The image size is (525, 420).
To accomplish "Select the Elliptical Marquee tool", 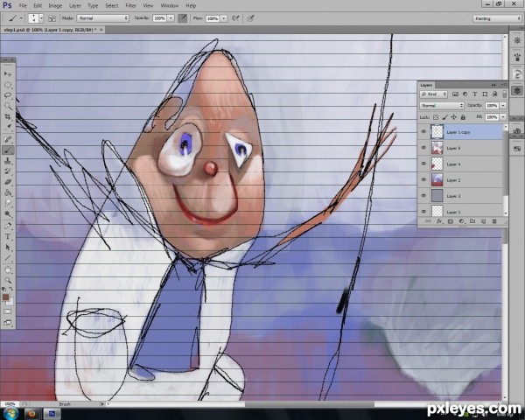I will [x=7, y=85].
